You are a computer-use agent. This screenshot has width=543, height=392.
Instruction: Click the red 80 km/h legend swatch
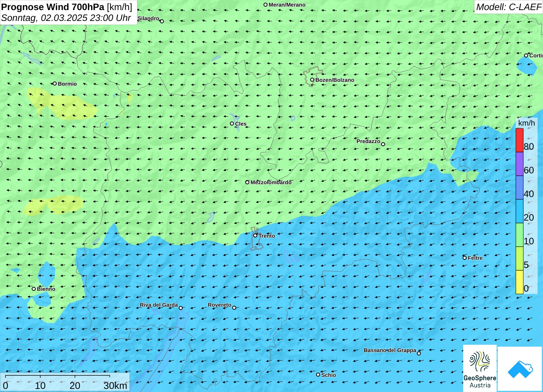pyautogui.click(x=519, y=140)
